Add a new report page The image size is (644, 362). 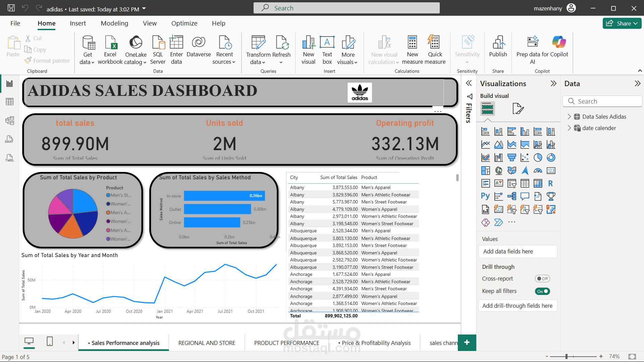point(467,343)
